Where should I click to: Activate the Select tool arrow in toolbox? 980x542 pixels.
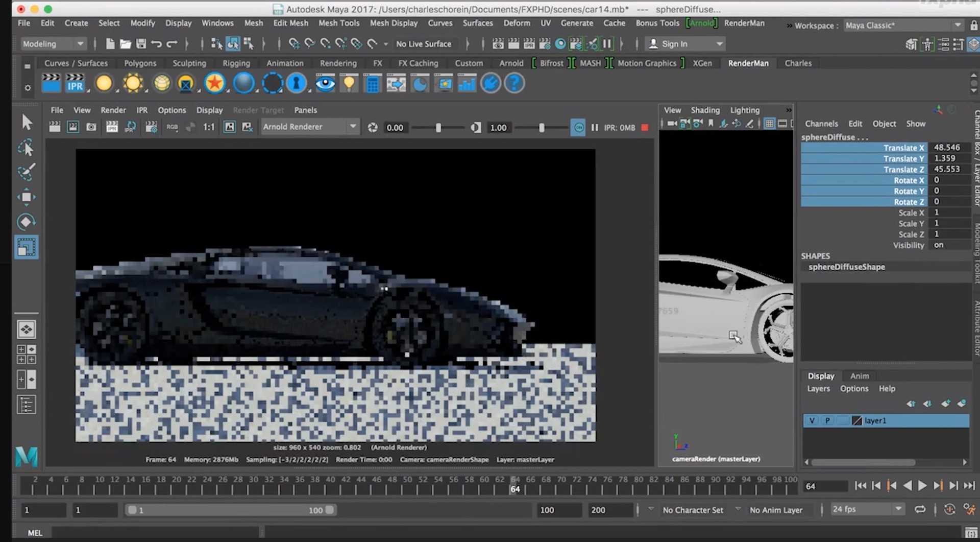(26, 123)
